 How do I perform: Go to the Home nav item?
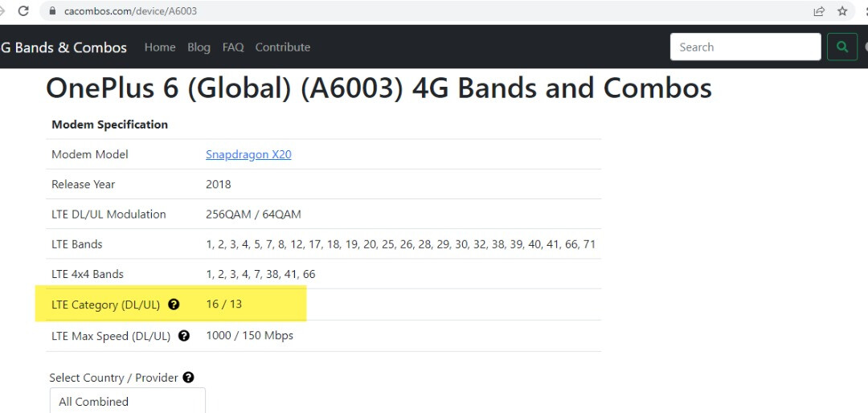point(160,47)
